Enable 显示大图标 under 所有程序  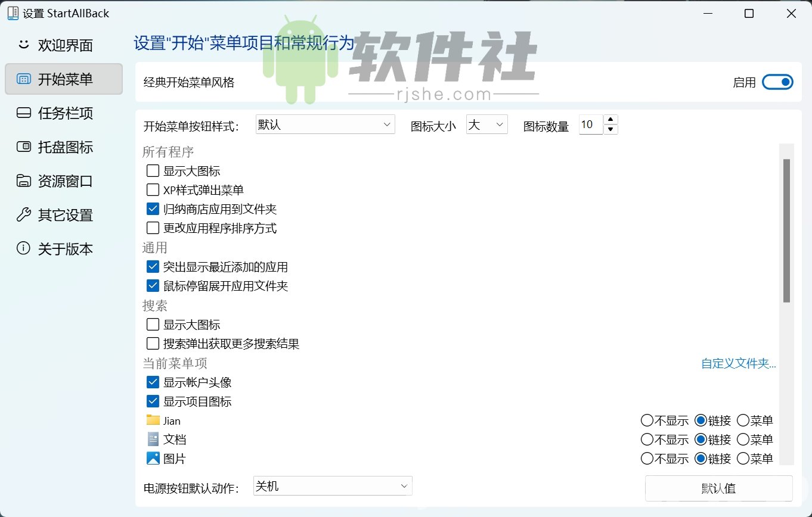[153, 170]
